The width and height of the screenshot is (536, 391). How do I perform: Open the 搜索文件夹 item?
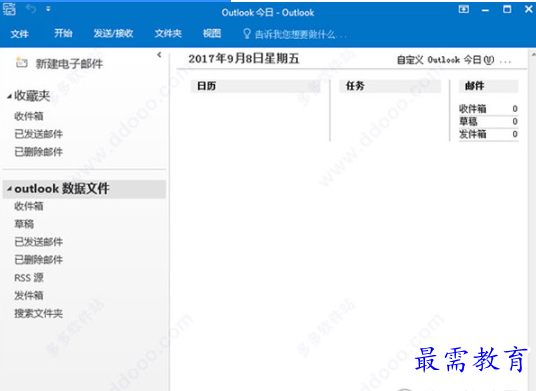click(x=39, y=313)
